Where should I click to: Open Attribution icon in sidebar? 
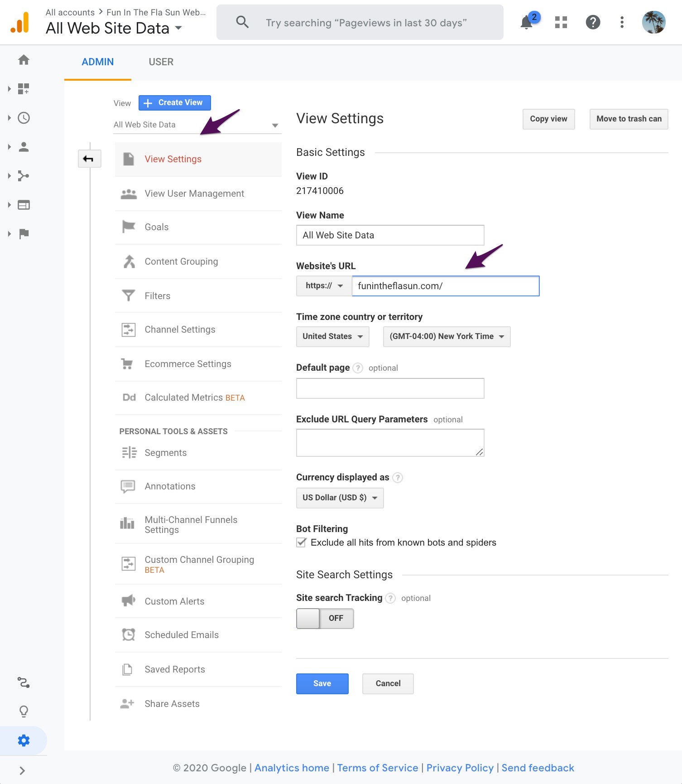[24, 682]
